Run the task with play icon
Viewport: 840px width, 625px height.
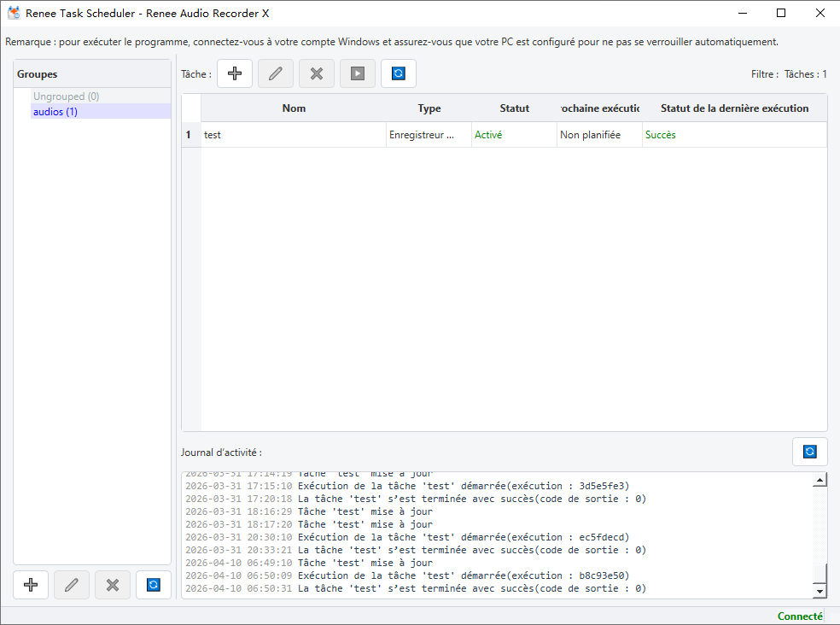click(x=358, y=73)
